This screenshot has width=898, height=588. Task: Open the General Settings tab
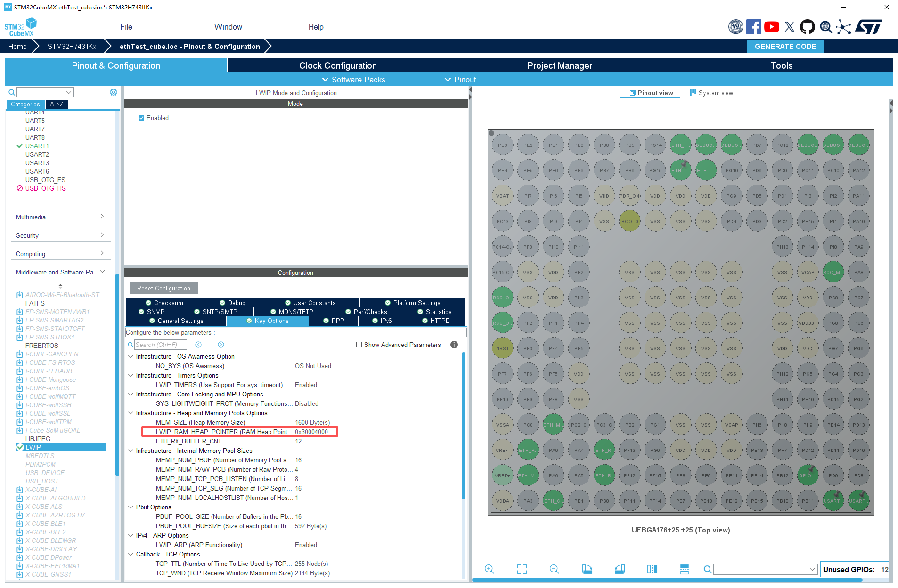[176, 321]
